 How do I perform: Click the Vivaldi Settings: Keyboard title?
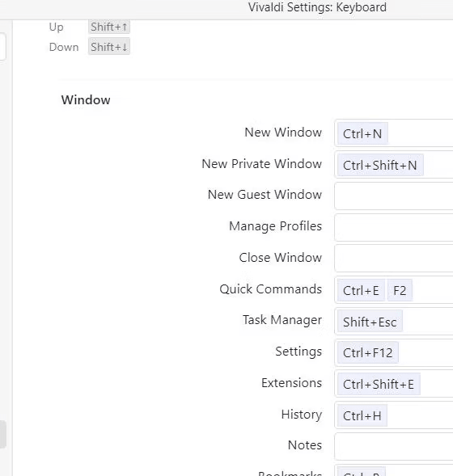click(317, 7)
